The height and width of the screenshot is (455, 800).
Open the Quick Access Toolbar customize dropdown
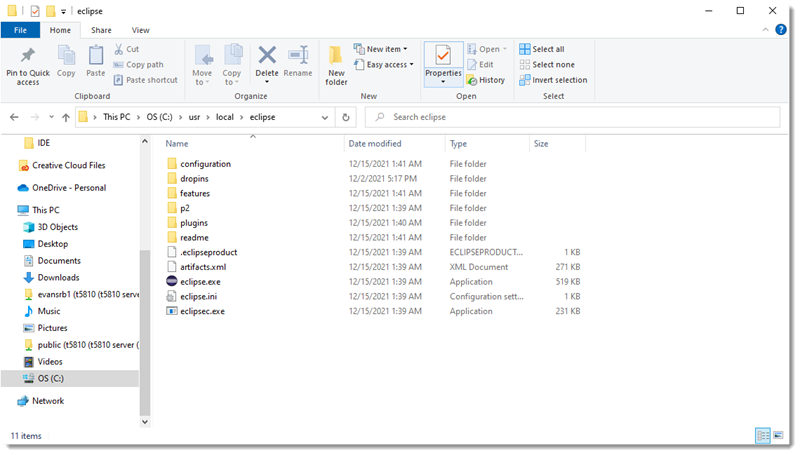tap(63, 11)
